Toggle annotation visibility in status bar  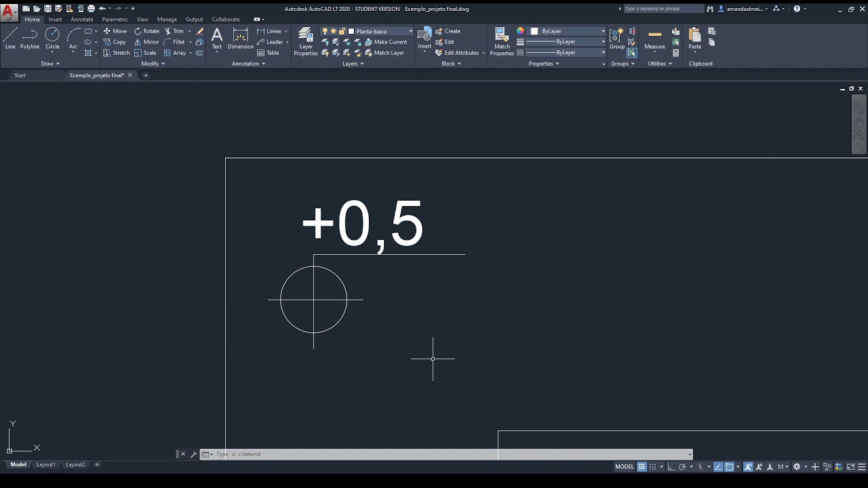(748, 466)
